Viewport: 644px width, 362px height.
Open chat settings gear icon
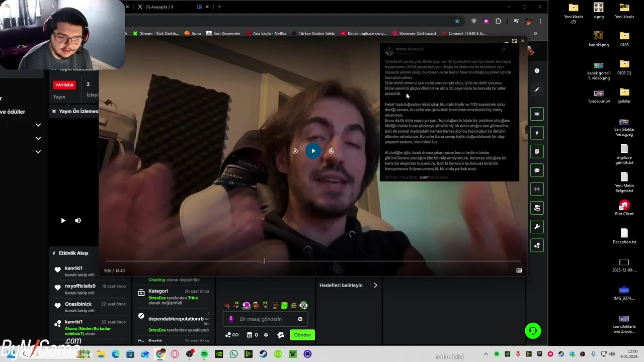pos(266,335)
